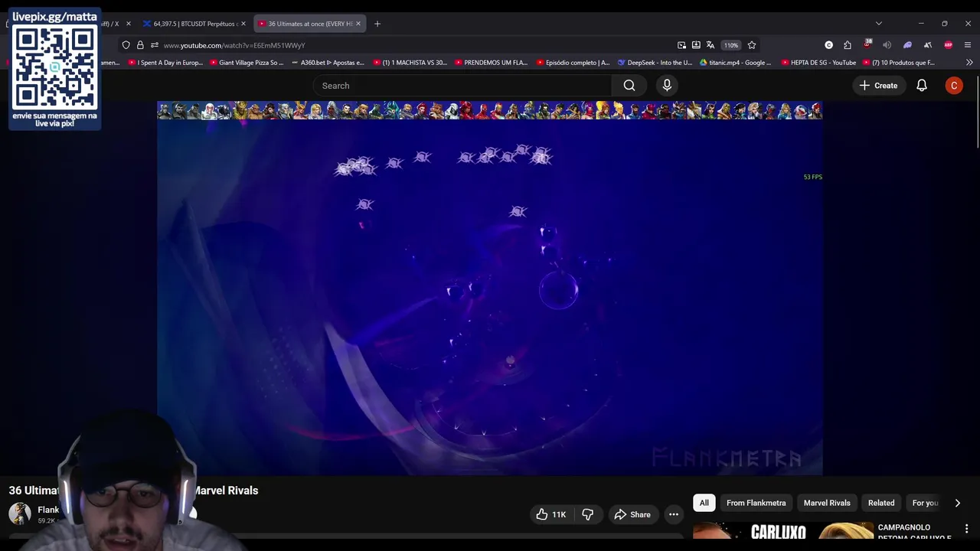This screenshot has width=980, height=551.
Task: Open options for the CAMPAGNOLO suggested video
Action: (966, 529)
